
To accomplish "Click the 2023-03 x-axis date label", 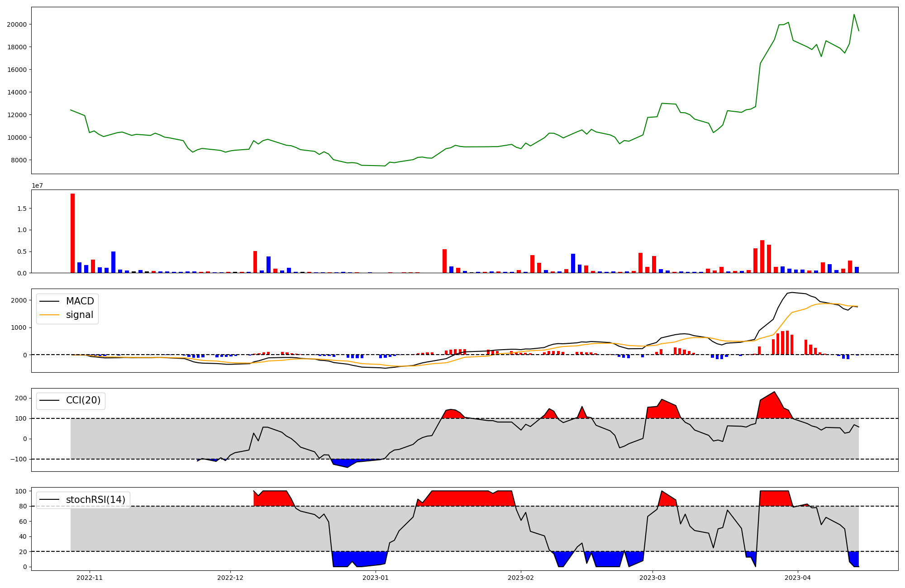I will pos(653,578).
